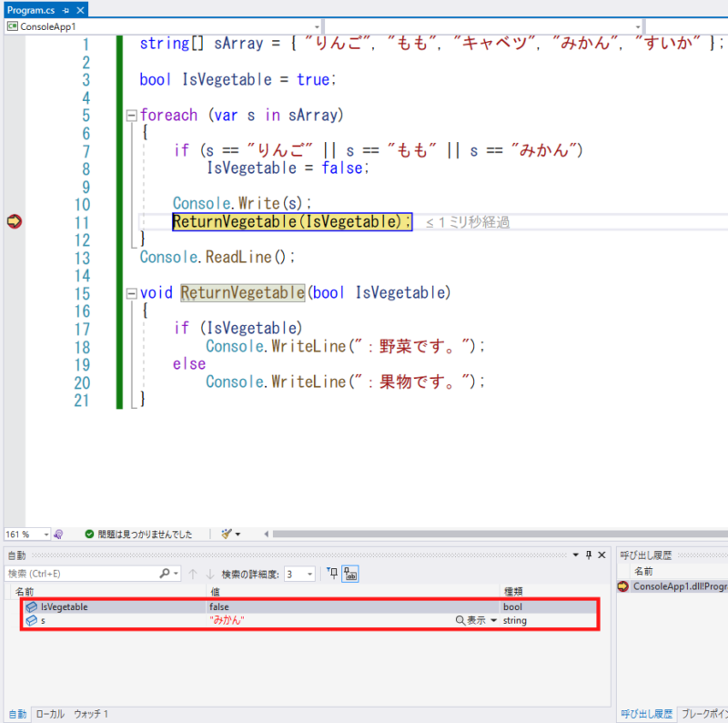Select the ConsoleApp1.dll!Program frame in 呼び出し履歴
The height and width of the screenshot is (723, 728).
(x=678, y=586)
